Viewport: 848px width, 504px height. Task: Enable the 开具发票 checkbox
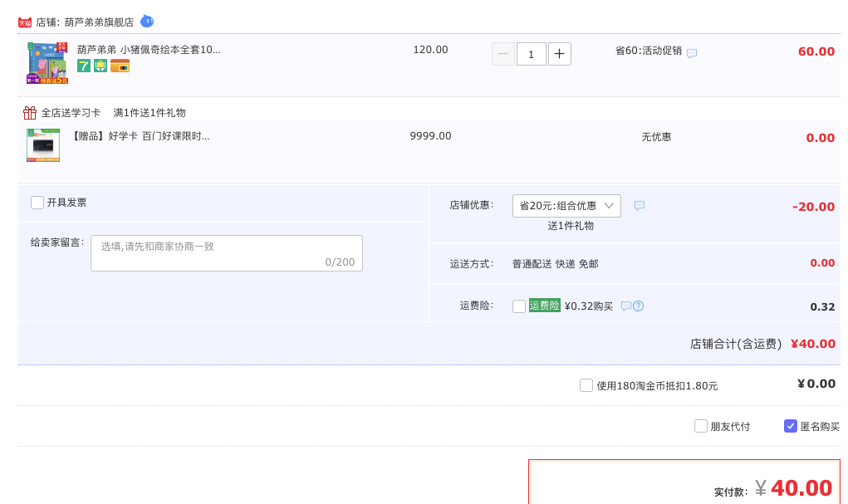tap(37, 203)
